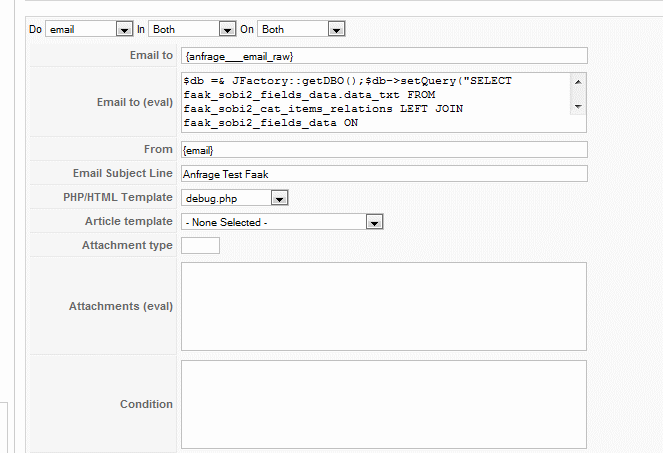Click the From field containing {email}

tap(384, 150)
